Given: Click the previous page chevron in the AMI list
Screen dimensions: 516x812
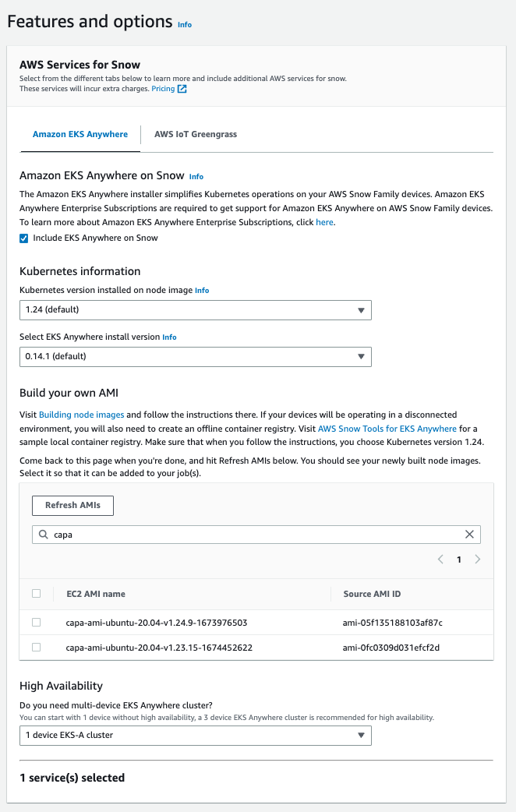Looking at the screenshot, I should point(440,559).
